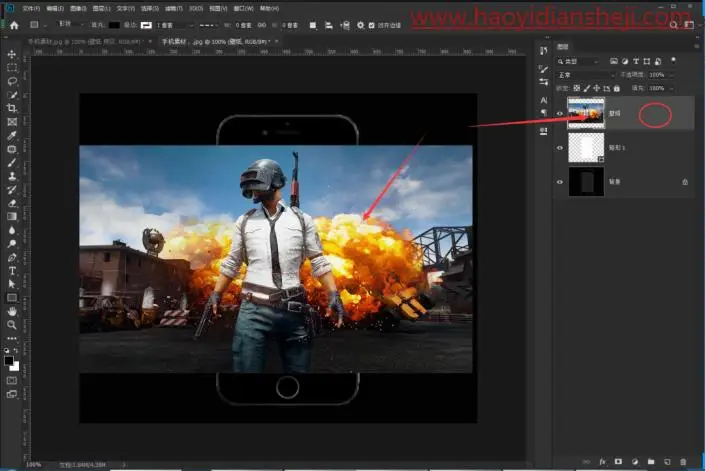Open the search magnifier at top right
Image resolution: width=705 pixels, height=471 pixels.
coord(673,26)
